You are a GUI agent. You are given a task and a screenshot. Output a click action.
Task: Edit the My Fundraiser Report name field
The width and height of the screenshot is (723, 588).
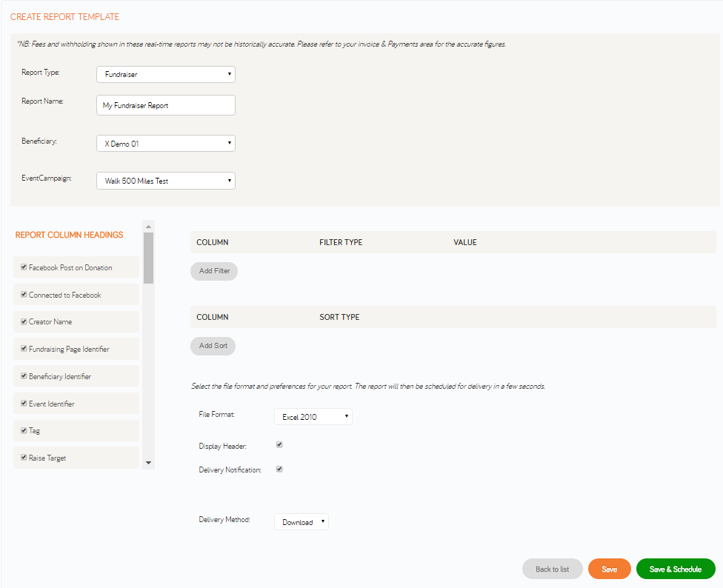click(165, 105)
